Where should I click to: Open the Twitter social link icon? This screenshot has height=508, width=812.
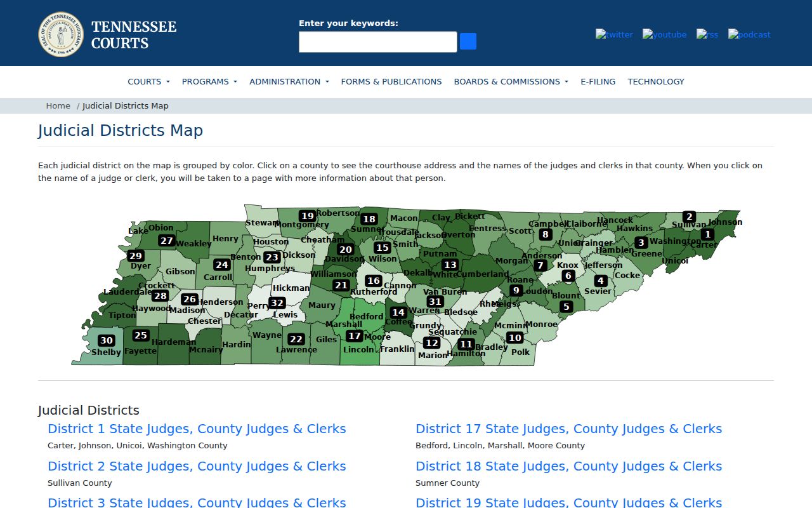(x=614, y=34)
